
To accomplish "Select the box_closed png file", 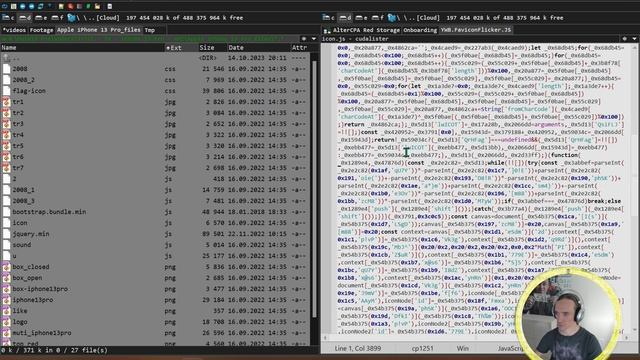I will click(x=155, y=267).
